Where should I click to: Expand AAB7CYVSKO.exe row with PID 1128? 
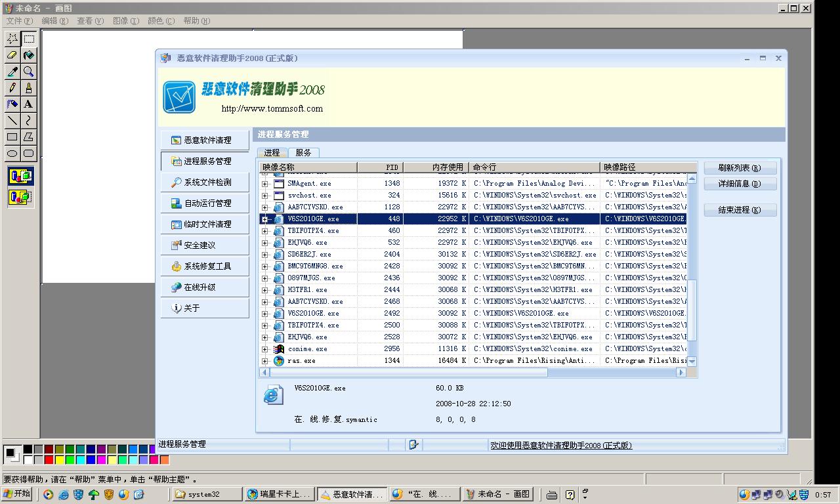(x=265, y=207)
